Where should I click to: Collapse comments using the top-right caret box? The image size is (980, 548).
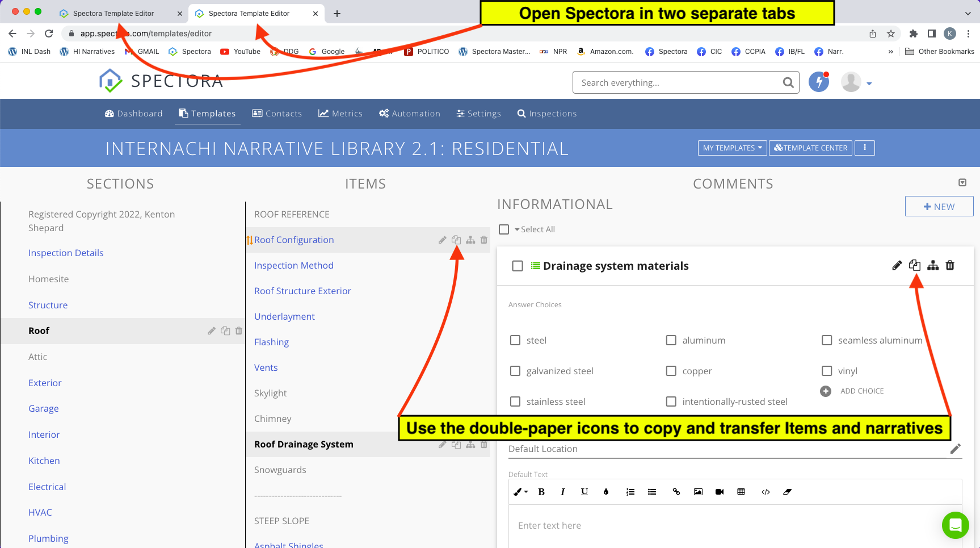962,182
